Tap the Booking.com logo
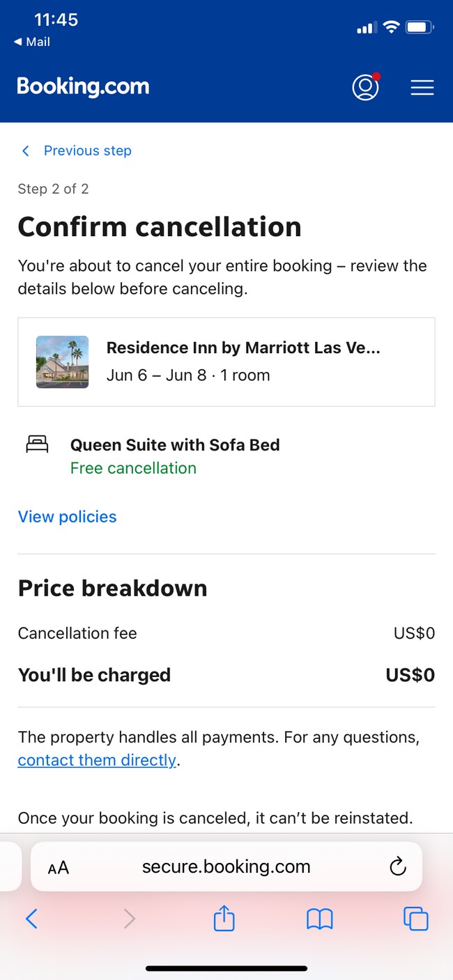This screenshot has height=980, width=453. (x=83, y=87)
